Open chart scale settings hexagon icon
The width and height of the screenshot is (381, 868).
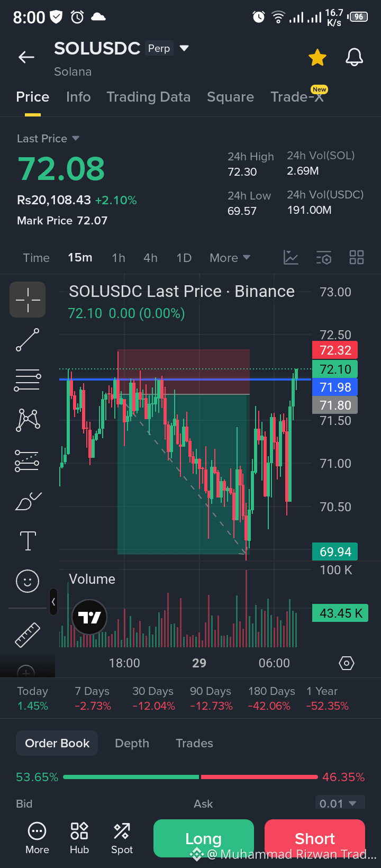point(347,663)
